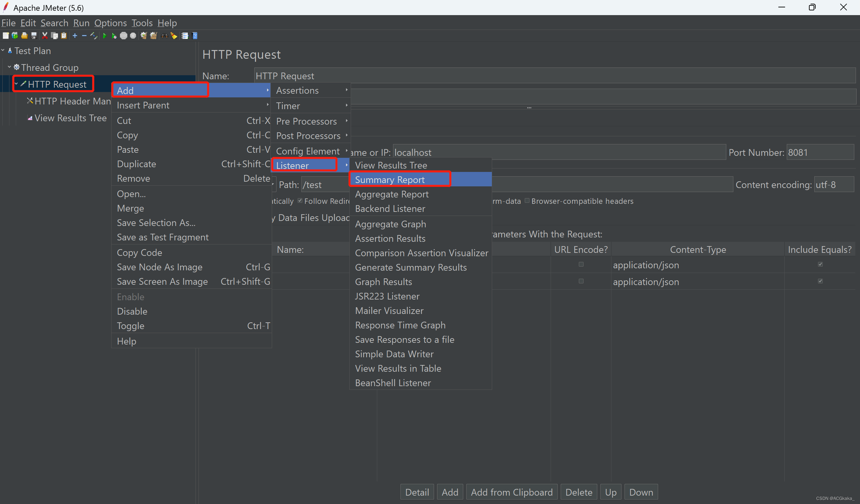The image size is (860, 504).
Task: Click the Reset Search broom icon
Action: point(174,36)
